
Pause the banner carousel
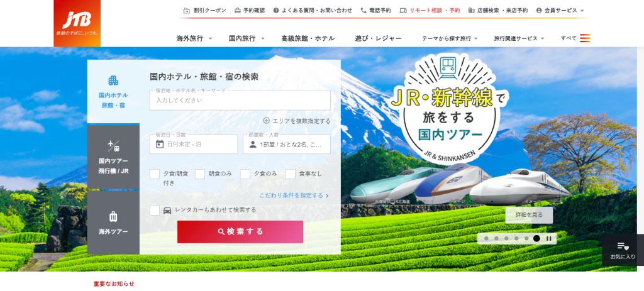point(548,238)
